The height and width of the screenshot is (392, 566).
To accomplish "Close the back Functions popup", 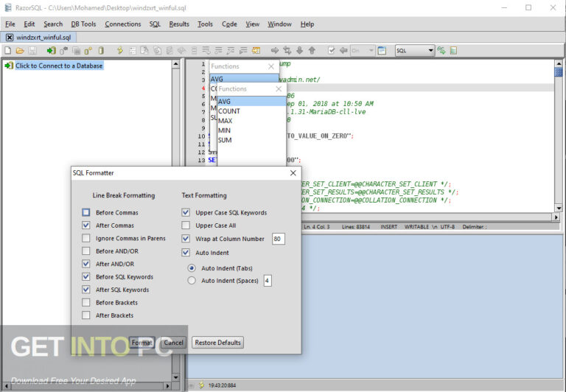I will [x=271, y=66].
